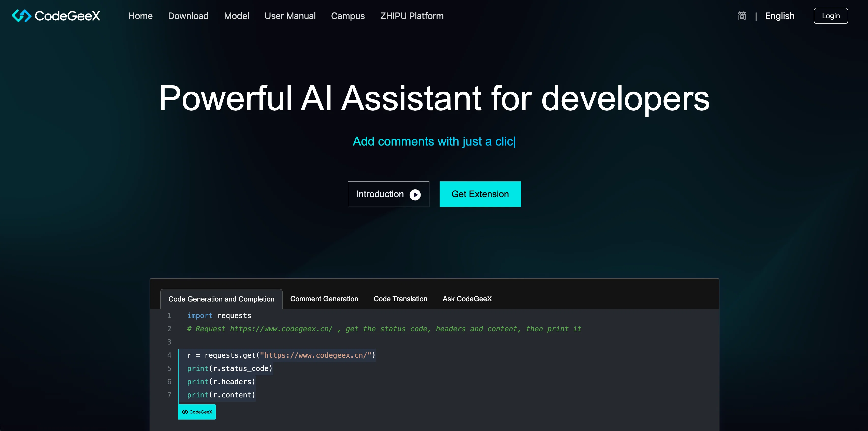
Task: Switch to the Comment Generation tab
Action: (x=324, y=298)
